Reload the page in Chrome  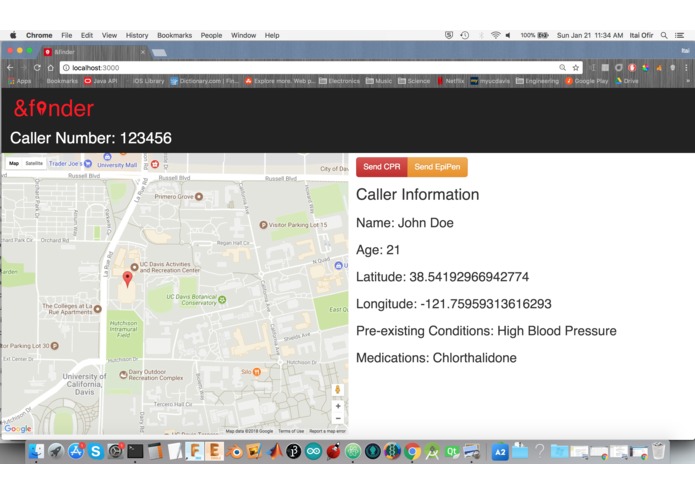point(37,68)
